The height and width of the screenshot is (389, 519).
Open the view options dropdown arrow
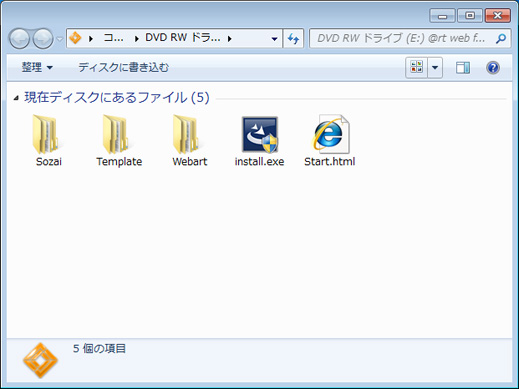click(x=435, y=68)
